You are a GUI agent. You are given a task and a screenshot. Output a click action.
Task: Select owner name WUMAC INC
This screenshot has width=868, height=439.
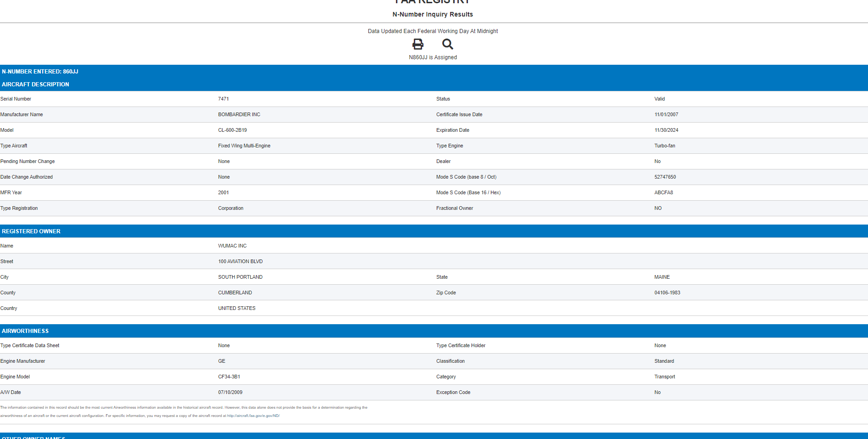(232, 246)
